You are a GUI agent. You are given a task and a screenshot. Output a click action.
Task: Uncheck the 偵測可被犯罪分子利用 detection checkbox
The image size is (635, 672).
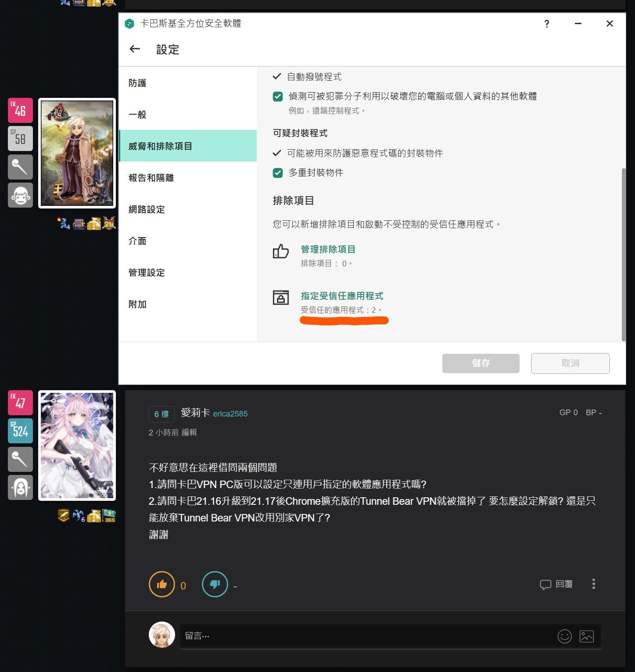(277, 96)
